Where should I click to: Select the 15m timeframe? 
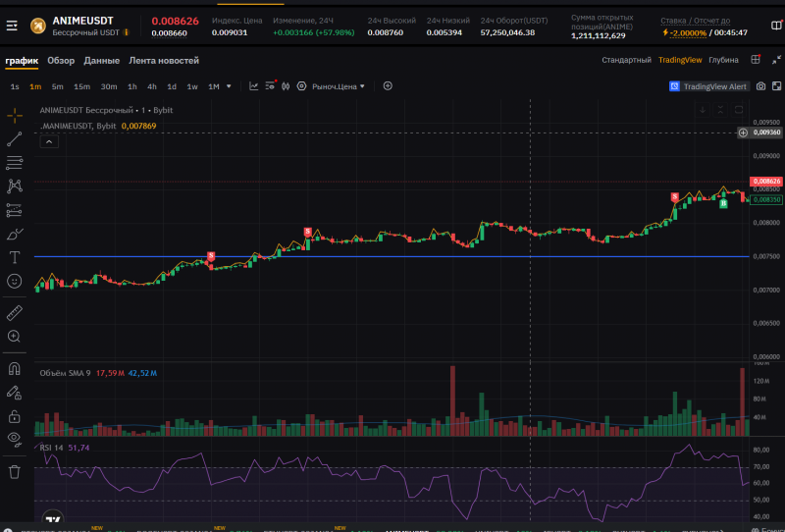[82, 86]
